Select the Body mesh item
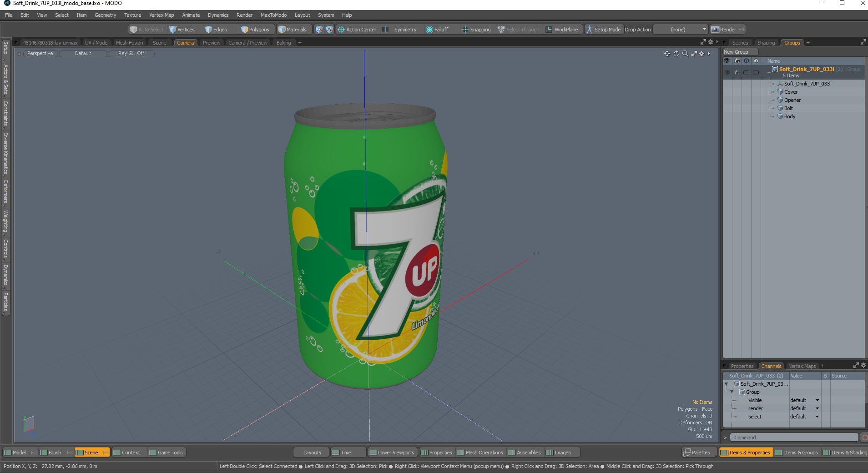 pos(789,116)
